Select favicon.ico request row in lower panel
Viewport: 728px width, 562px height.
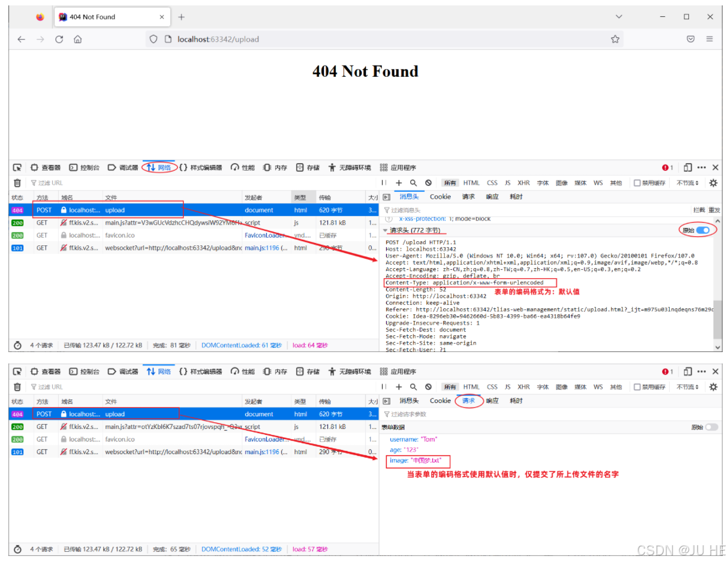click(193, 439)
